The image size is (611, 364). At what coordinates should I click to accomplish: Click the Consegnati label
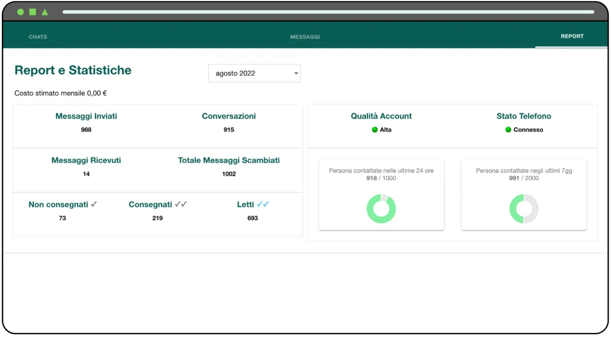[x=150, y=205]
